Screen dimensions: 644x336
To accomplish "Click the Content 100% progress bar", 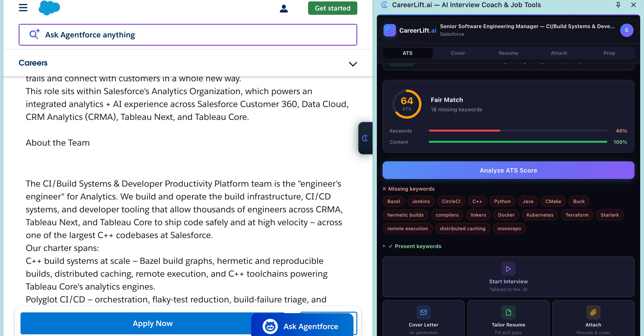I will [518, 142].
